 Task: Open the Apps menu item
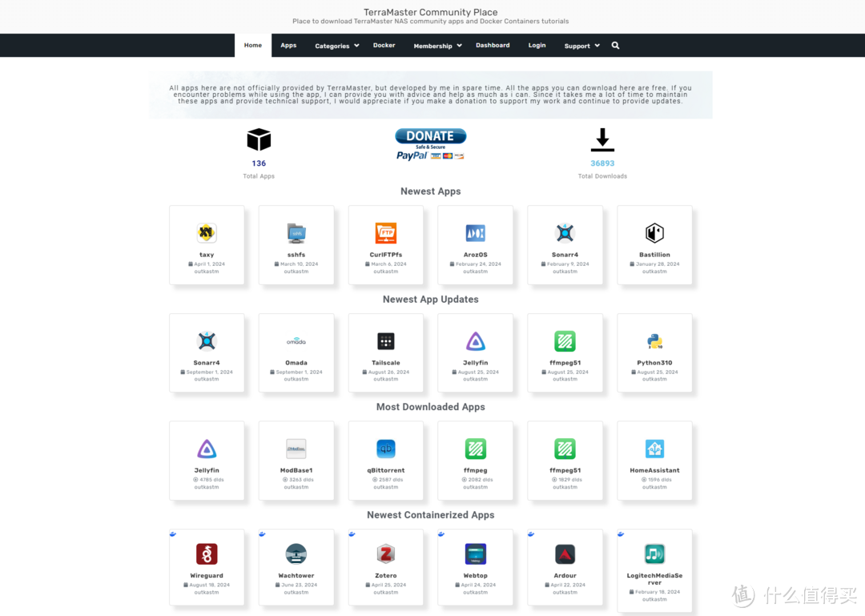[x=288, y=46]
